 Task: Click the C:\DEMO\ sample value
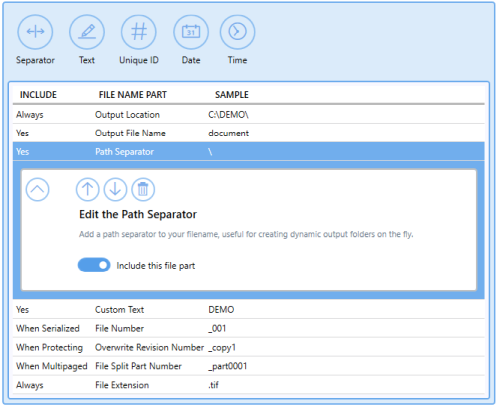[x=228, y=115]
